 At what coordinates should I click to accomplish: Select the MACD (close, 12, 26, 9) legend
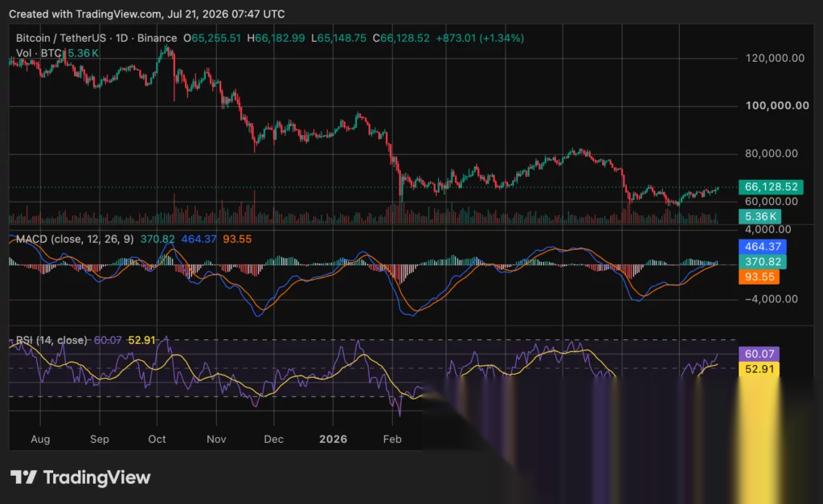(75, 239)
